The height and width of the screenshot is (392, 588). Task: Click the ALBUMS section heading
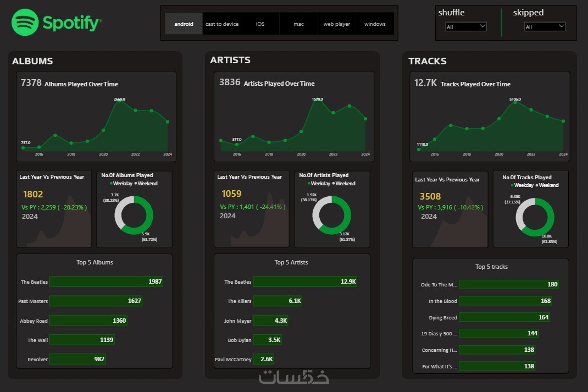coord(32,61)
